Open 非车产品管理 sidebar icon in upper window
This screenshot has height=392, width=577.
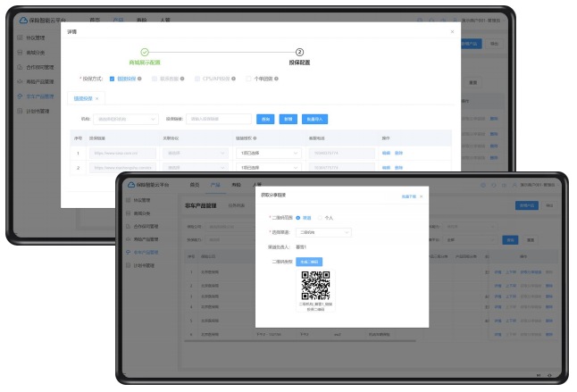(20, 96)
